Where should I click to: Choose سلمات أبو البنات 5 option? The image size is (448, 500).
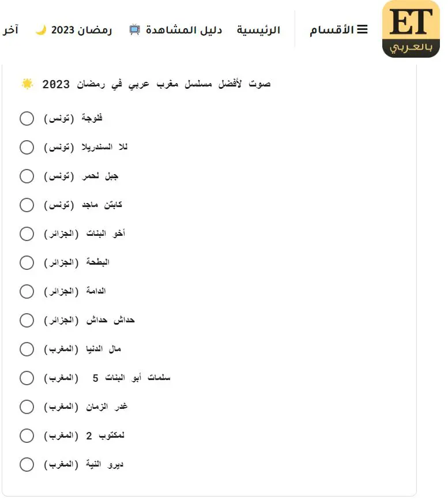click(x=27, y=378)
